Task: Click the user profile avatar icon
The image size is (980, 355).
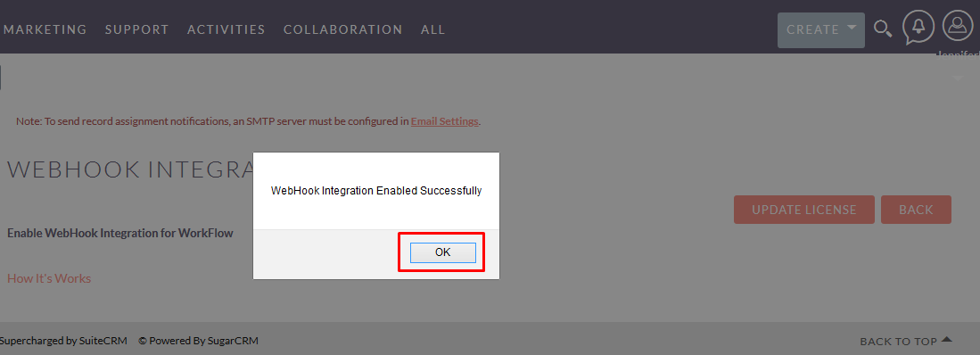Action: point(958,26)
